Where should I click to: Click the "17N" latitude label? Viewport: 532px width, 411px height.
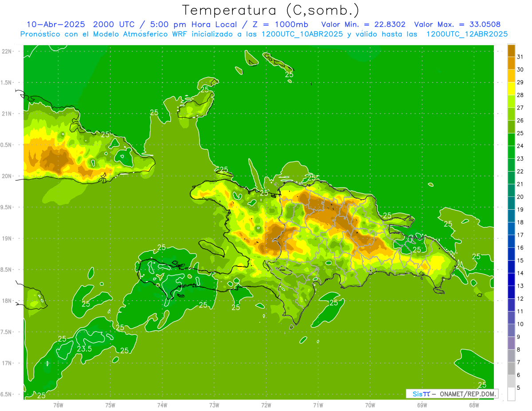7,363
